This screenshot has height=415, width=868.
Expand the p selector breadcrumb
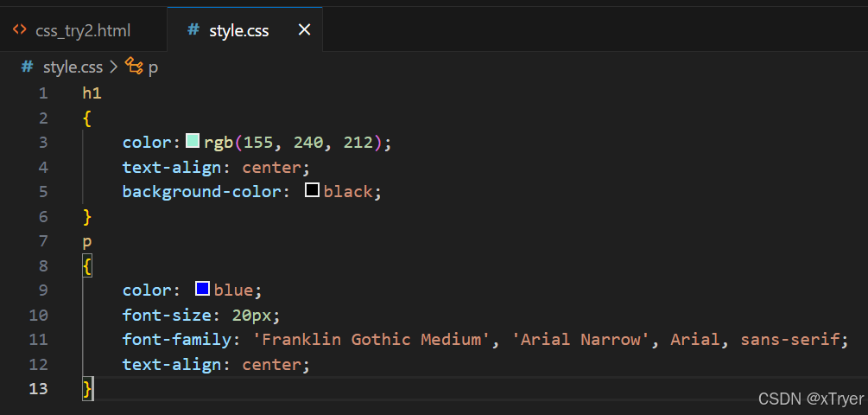[x=154, y=67]
